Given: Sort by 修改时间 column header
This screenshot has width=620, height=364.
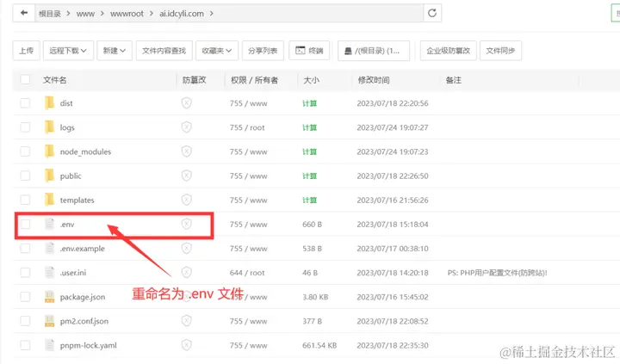Looking at the screenshot, I should 374,80.
